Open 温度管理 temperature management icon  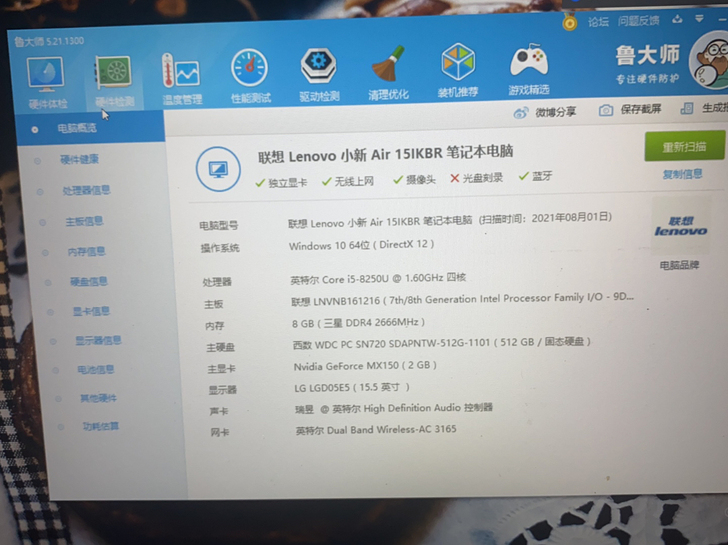181,71
